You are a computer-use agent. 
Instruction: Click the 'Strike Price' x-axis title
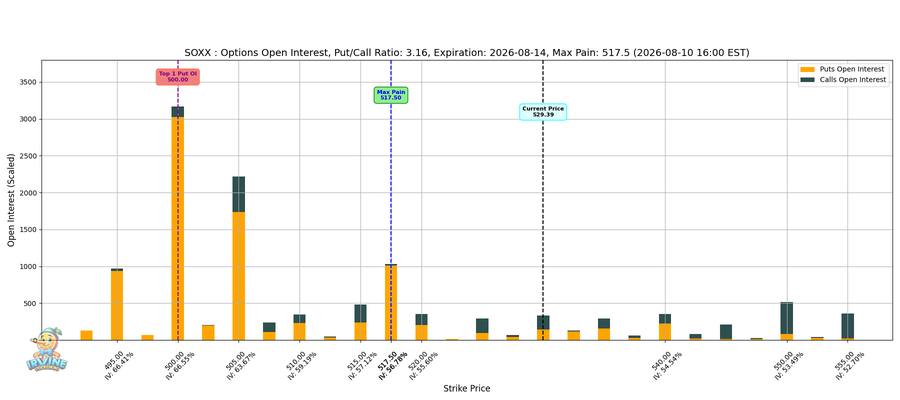(x=467, y=389)
